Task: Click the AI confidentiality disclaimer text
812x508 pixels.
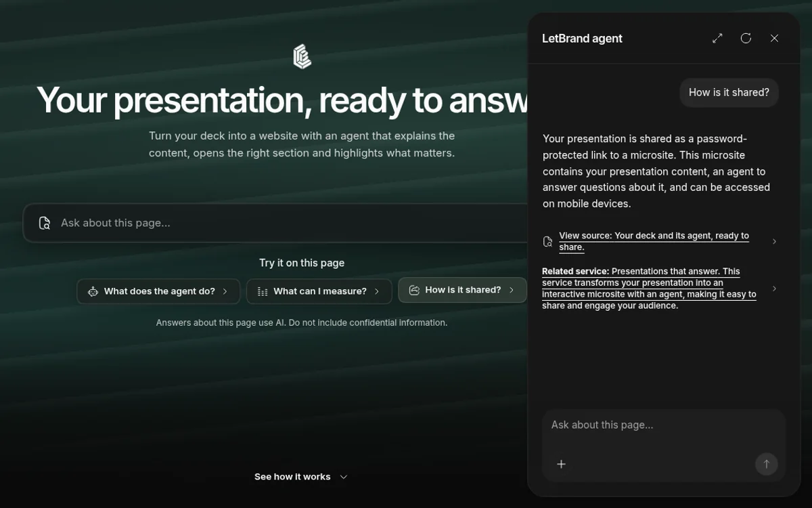Action: 302,322
